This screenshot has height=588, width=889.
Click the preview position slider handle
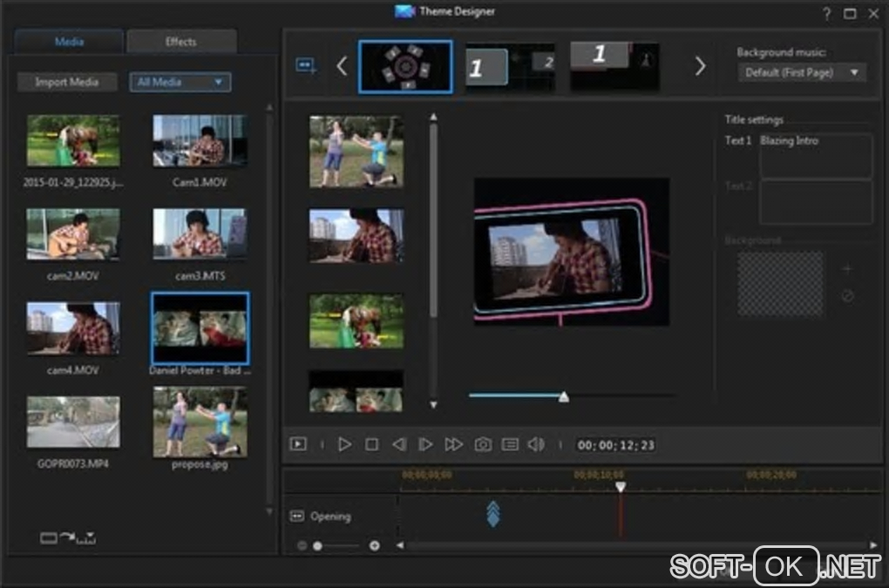pyautogui.click(x=564, y=396)
